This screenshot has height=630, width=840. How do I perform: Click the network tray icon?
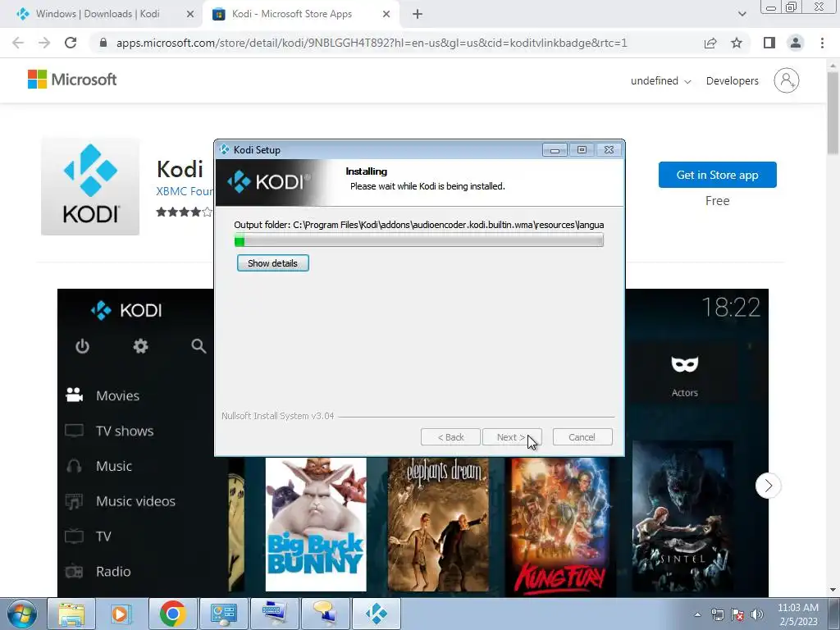pos(717,614)
